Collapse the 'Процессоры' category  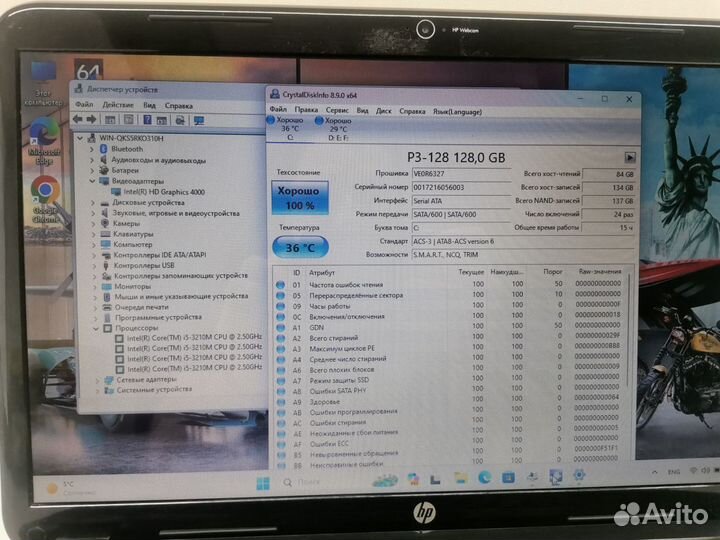[96, 328]
